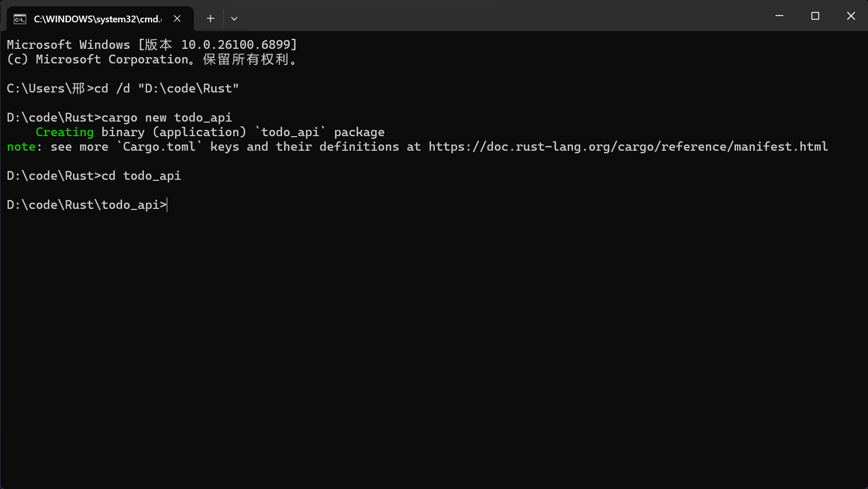
Task: Click the Windows version number 10.0.26100.6899
Action: tap(238, 45)
